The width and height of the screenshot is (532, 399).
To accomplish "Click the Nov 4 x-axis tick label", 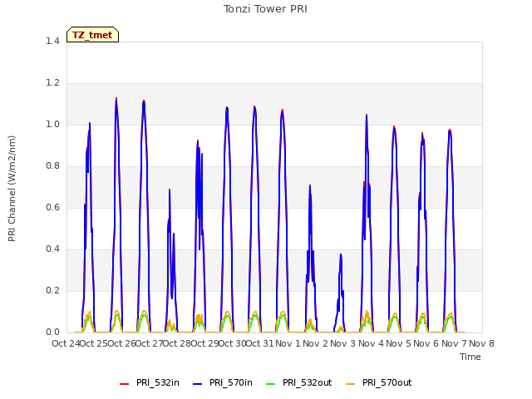I will click(371, 343).
